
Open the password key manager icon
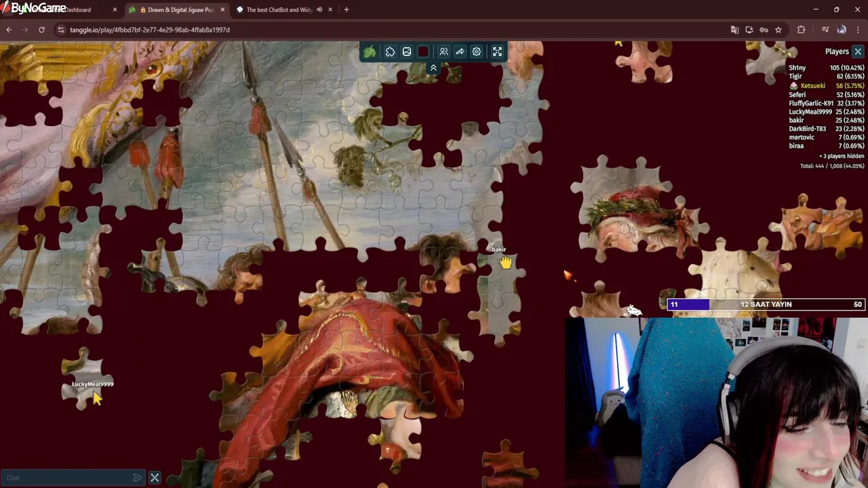[764, 30]
